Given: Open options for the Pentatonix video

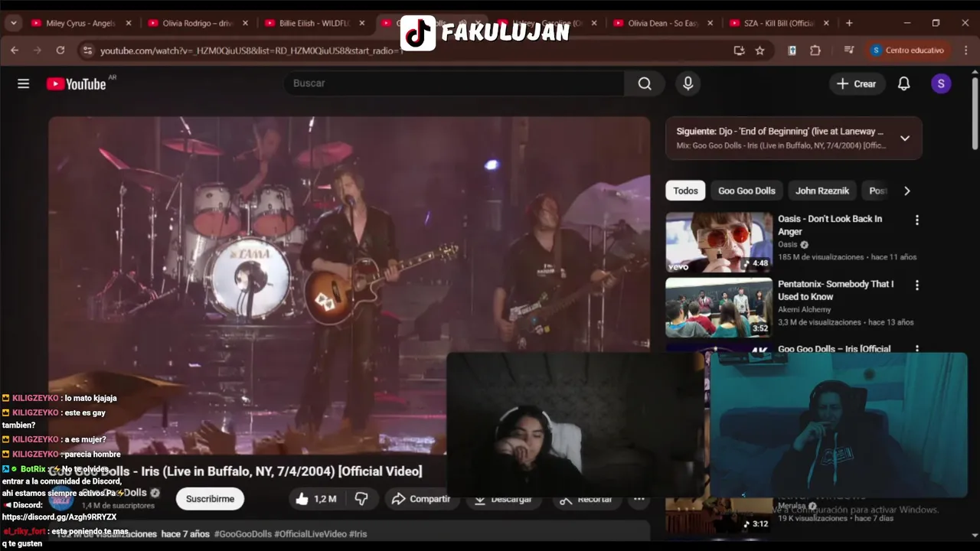Looking at the screenshot, I should [x=916, y=285].
